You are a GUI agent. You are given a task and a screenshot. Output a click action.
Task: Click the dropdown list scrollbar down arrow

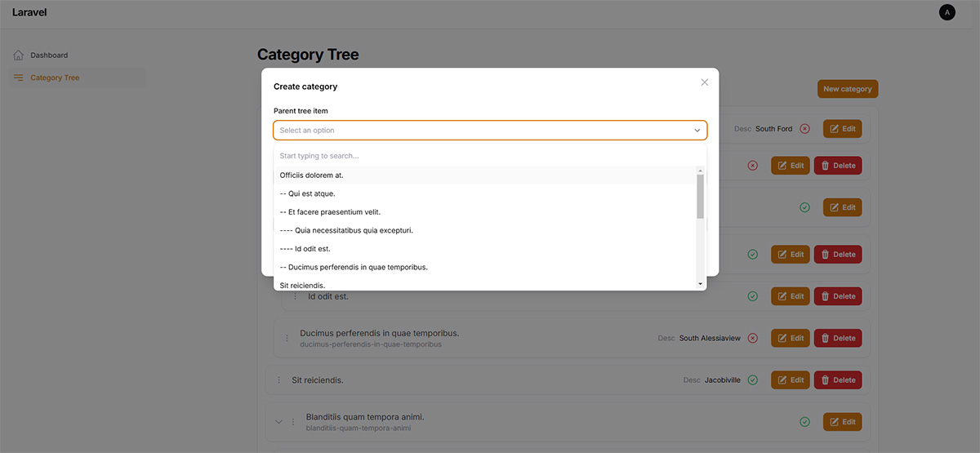coord(700,283)
